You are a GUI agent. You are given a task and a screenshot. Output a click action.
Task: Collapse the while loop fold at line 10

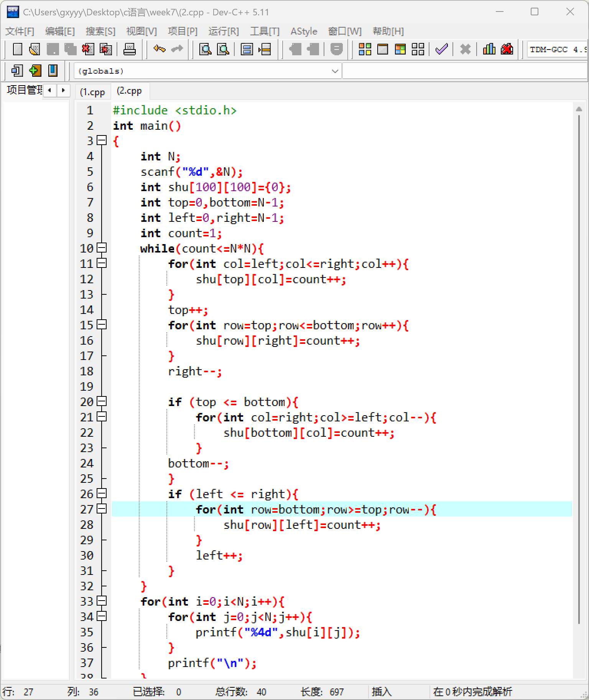102,248
